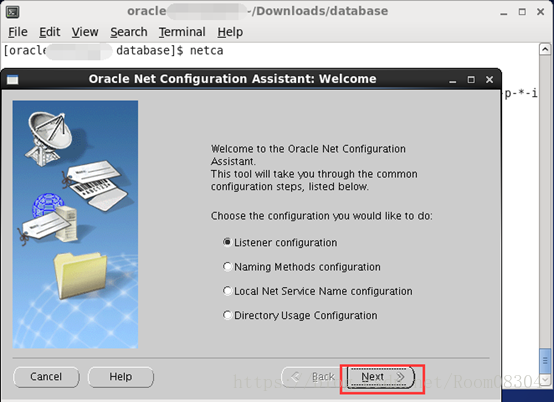
Task: Select Listener configuration radio button
Action: (227, 242)
